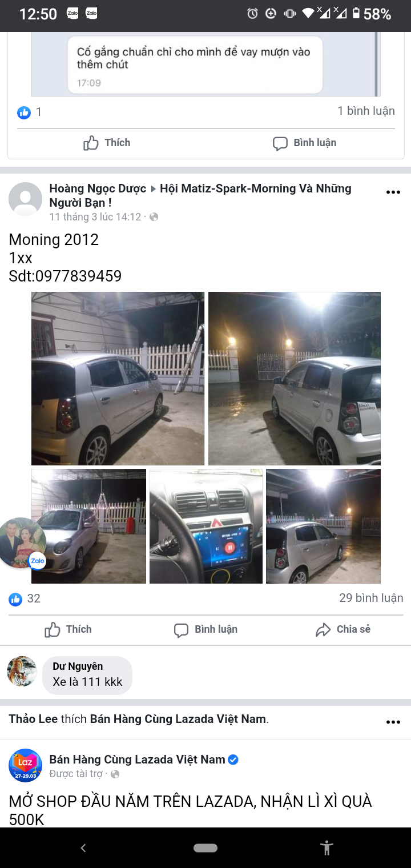Open the first silver car side photo
Image resolution: width=411 pixels, height=868 pixels.
coord(118,379)
